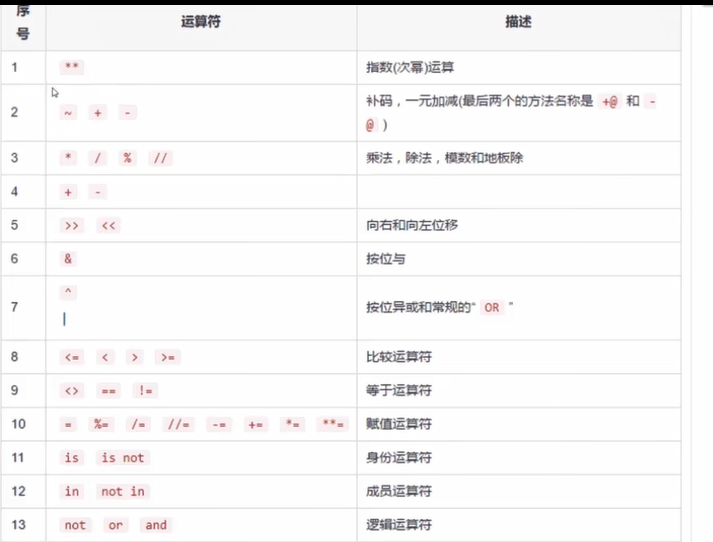Click the 'is not' identity operator
This screenshot has height=542, width=713.
pyautogui.click(x=123, y=458)
